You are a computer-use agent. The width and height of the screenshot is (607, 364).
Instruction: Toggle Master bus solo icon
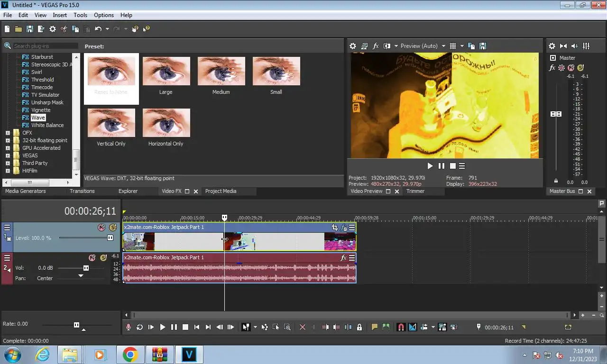point(580,68)
